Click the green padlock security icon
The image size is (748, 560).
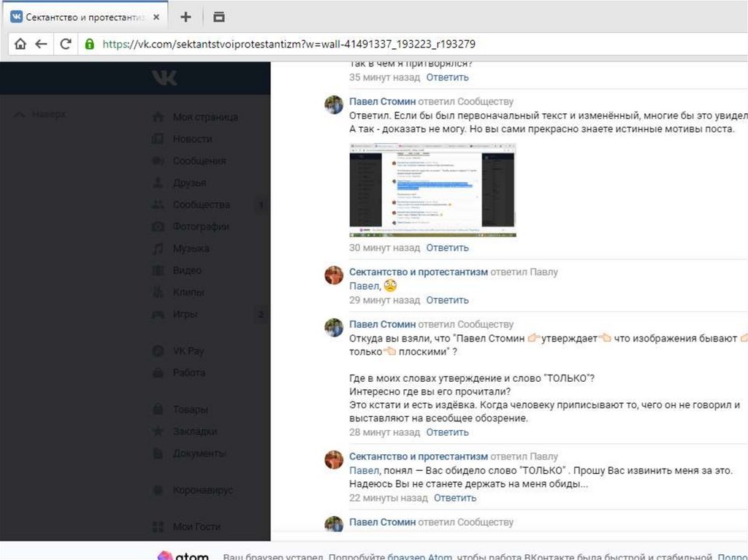tap(90, 44)
